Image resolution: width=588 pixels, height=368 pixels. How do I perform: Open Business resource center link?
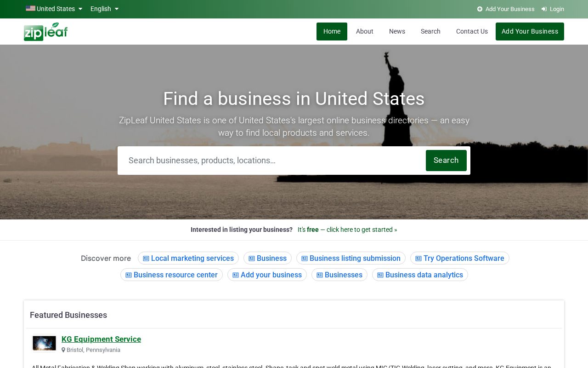pyautogui.click(x=171, y=275)
